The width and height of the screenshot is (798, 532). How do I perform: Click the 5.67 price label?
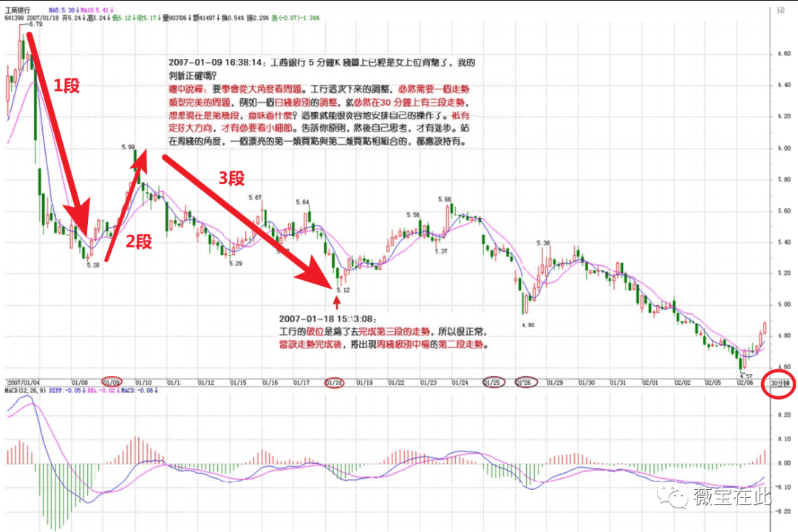tap(255, 197)
